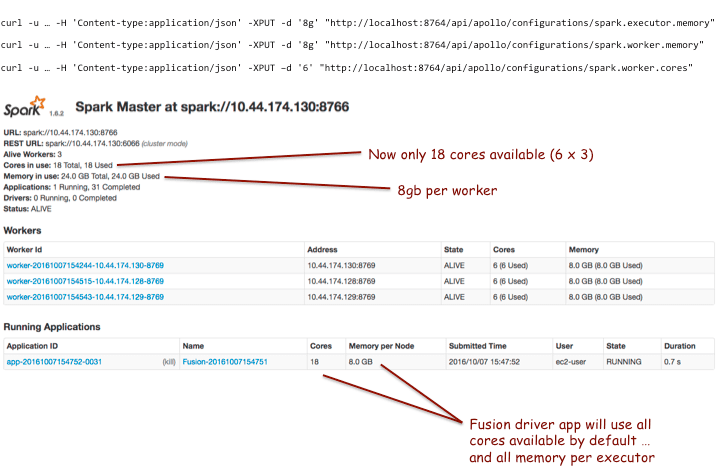The width and height of the screenshot is (720, 476).
Task: Click address cell 10.44.174.130:8769
Action: 341,265
